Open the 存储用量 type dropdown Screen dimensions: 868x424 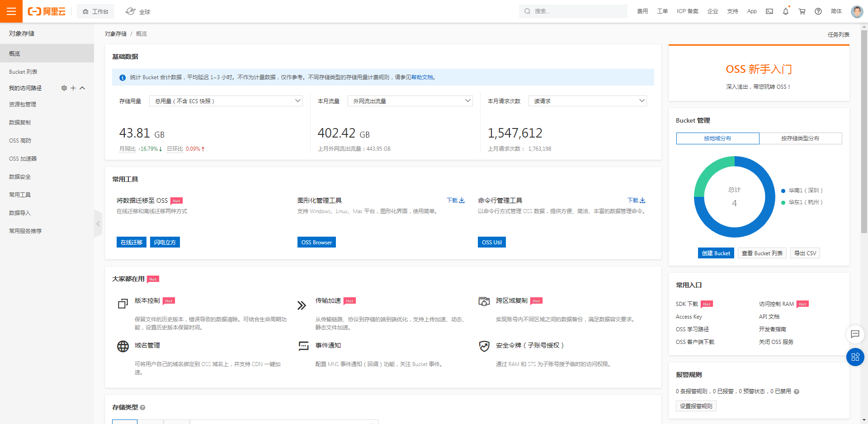coord(226,101)
